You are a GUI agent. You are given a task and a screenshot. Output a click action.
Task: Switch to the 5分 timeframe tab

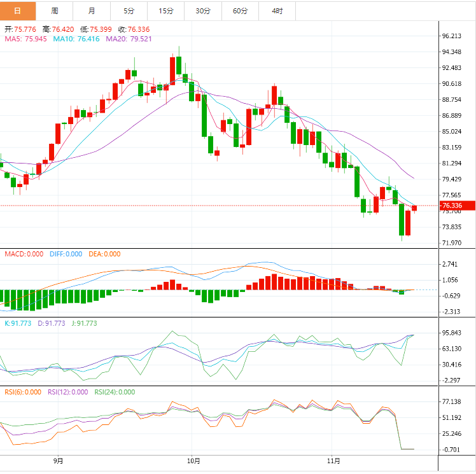[x=129, y=11]
